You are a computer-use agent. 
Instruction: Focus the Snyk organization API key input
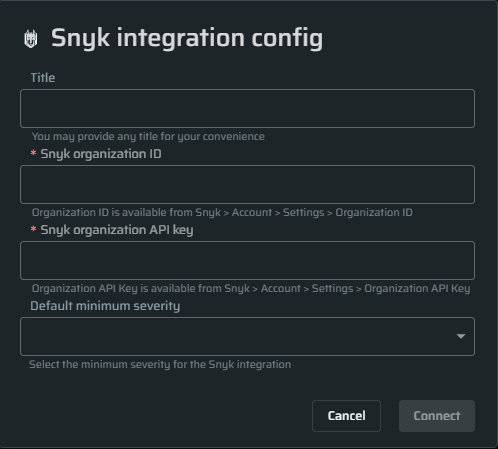[x=247, y=260]
